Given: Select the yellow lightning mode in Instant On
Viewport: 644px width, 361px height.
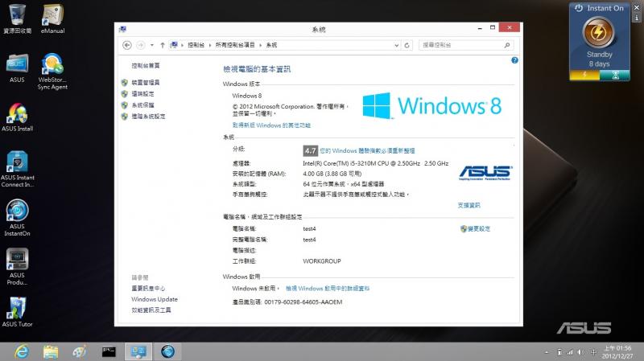Looking at the screenshot, I should coord(584,75).
